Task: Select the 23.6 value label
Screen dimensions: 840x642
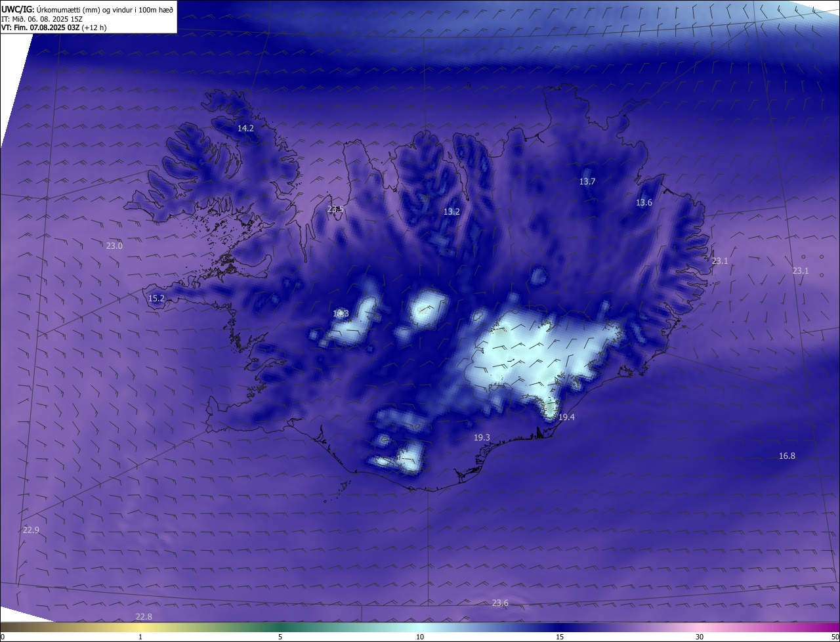Action: click(500, 603)
